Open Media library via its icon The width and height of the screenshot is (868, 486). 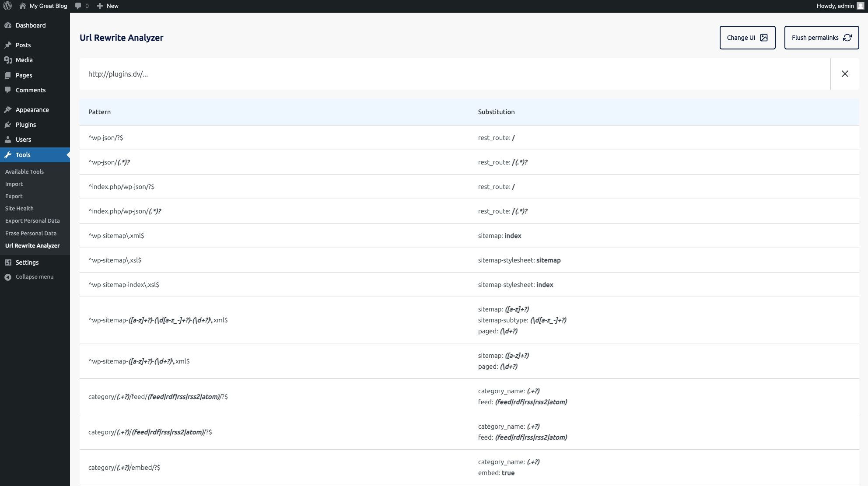[8, 60]
